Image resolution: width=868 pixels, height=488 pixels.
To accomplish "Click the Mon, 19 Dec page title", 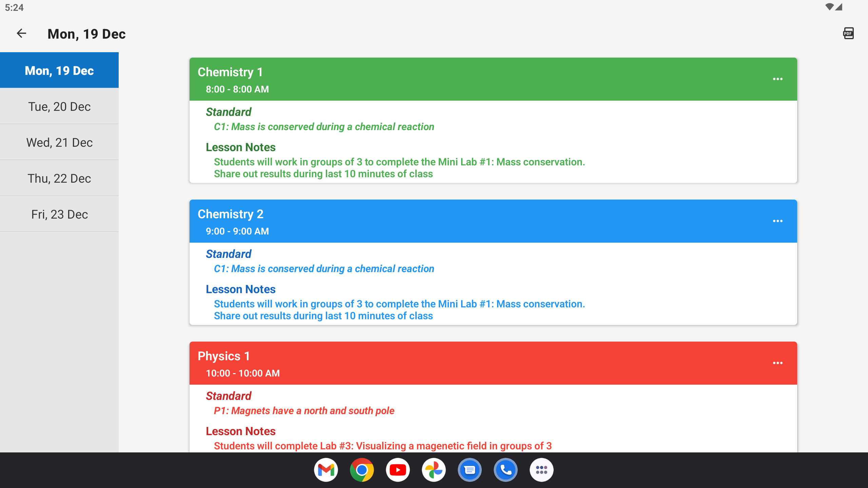I will click(x=86, y=34).
